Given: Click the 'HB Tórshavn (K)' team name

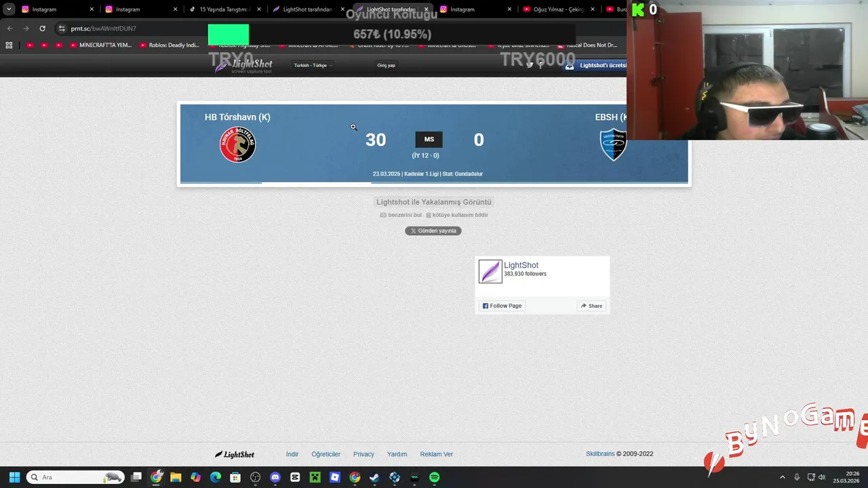Looking at the screenshot, I should pyautogui.click(x=237, y=117).
